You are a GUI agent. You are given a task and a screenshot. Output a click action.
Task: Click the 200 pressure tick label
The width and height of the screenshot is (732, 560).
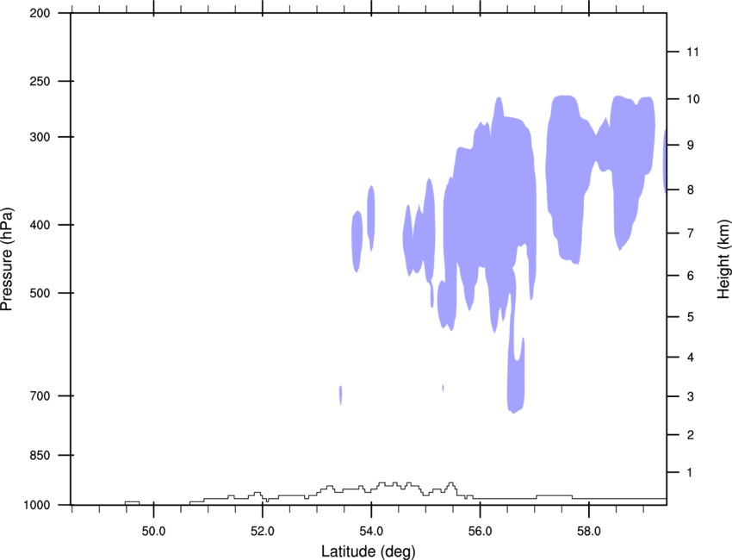[40, 13]
